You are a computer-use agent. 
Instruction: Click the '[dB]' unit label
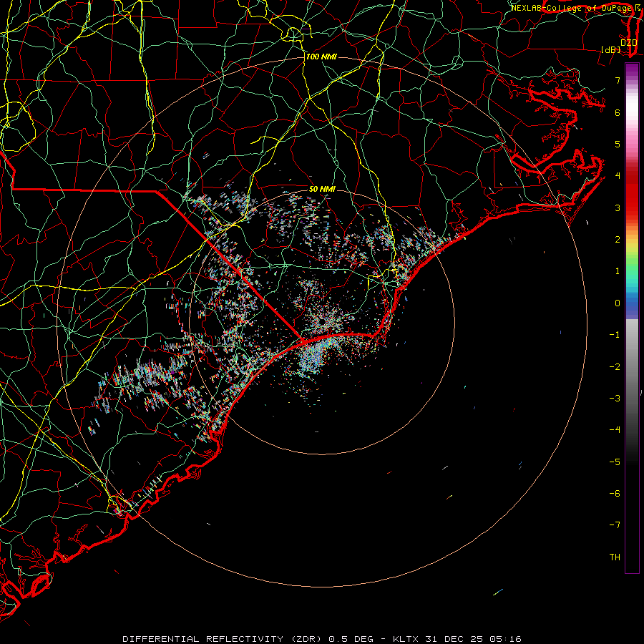tap(611, 49)
